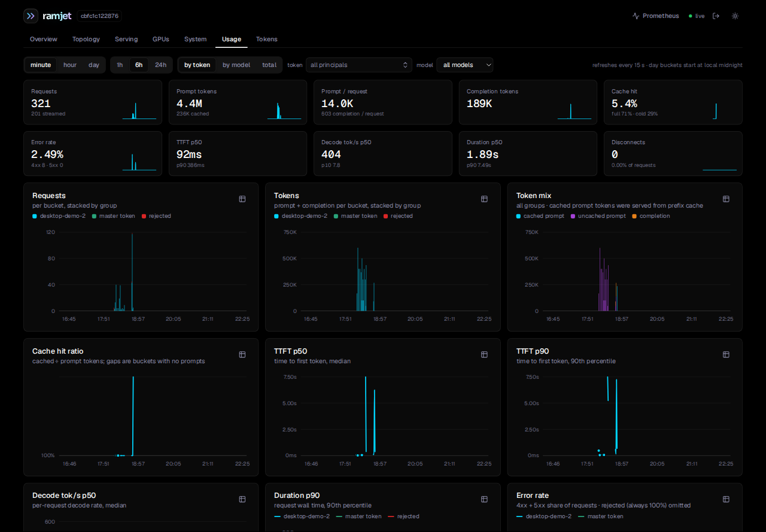
Task: Open the all principals token dropdown
Action: (358, 65)
